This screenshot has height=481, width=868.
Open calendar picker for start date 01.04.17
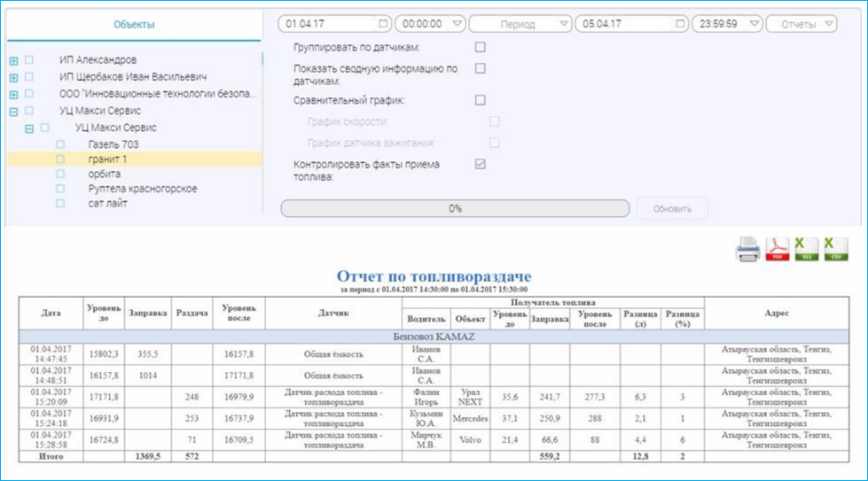[382, 24]
